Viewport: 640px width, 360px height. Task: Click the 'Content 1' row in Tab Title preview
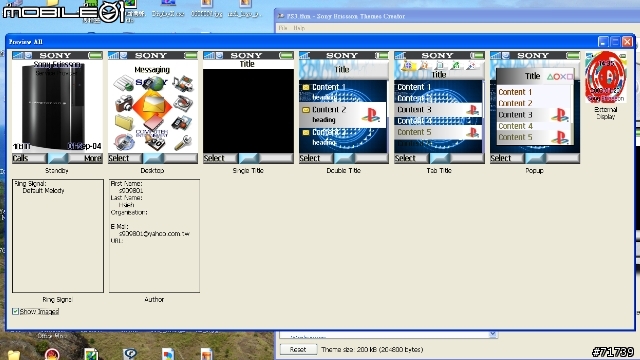click(x=438, y=87)
